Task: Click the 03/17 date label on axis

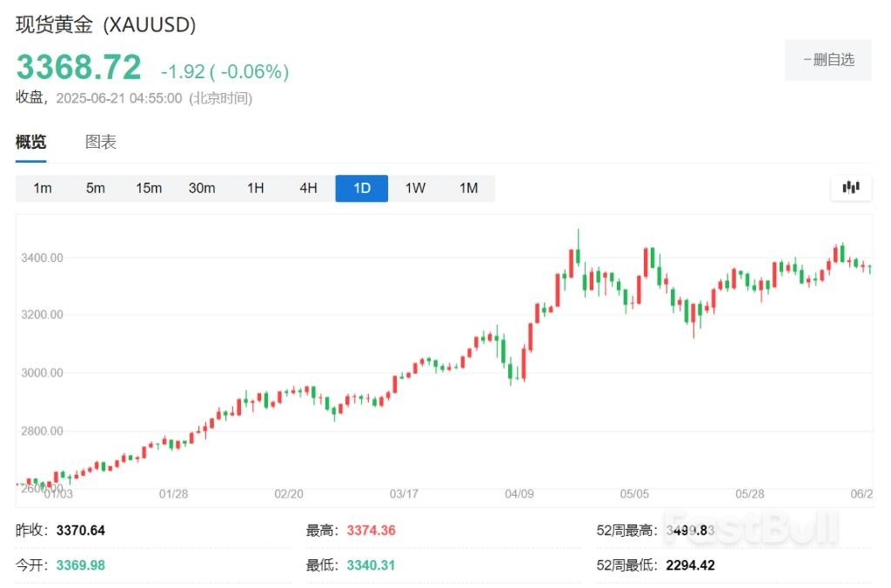Action: [x=404, y=494]
